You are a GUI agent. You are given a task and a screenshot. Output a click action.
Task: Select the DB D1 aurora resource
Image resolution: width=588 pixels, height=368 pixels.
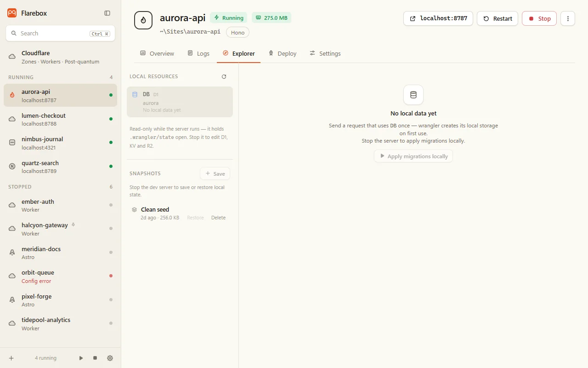(x=180, y=102)
